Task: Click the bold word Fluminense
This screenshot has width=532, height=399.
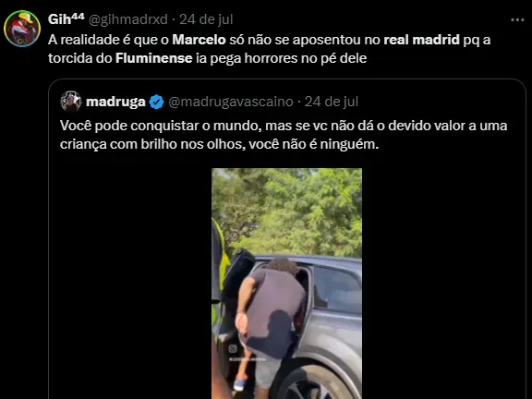Action: (x=154, y=58)
